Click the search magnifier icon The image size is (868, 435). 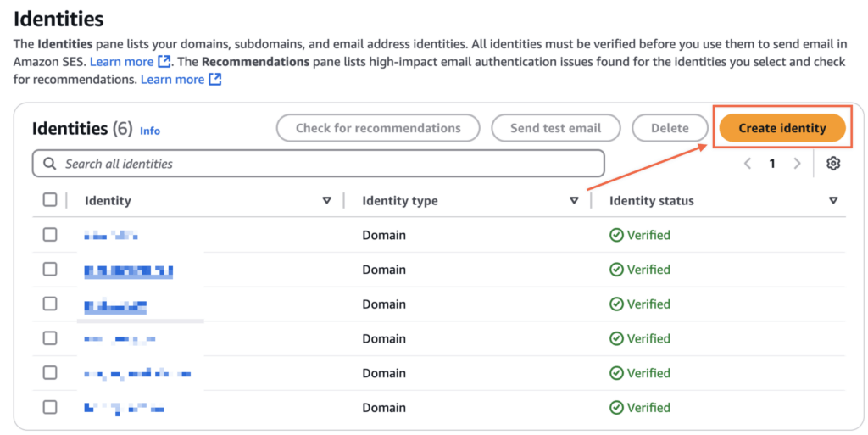50,164
